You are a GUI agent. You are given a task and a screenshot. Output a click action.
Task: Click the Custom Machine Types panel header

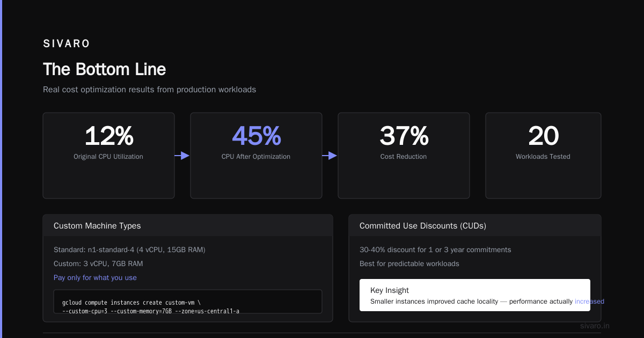coord(188,226)
